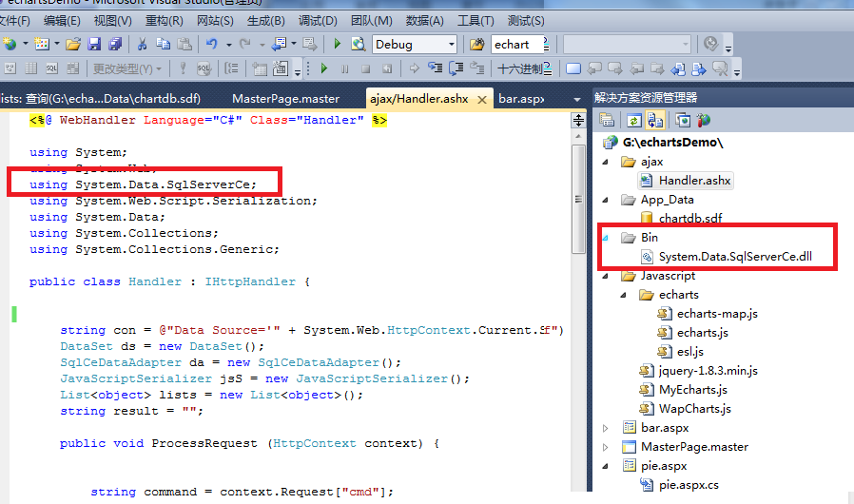
Task: Start debugging with the green play icon
Action: pyautogui.click(x=338, y=44)
